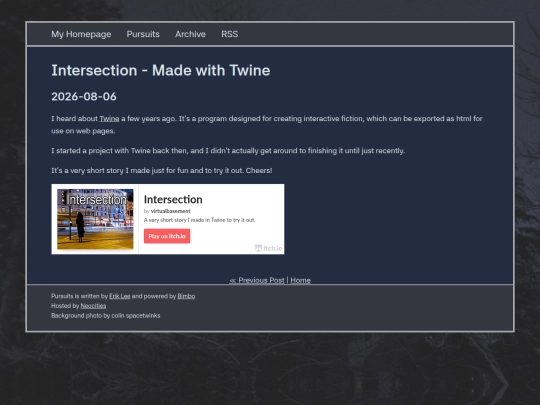The image size is (540, 405).
Task: Open the My Homepage nav link
Action: 81,34
